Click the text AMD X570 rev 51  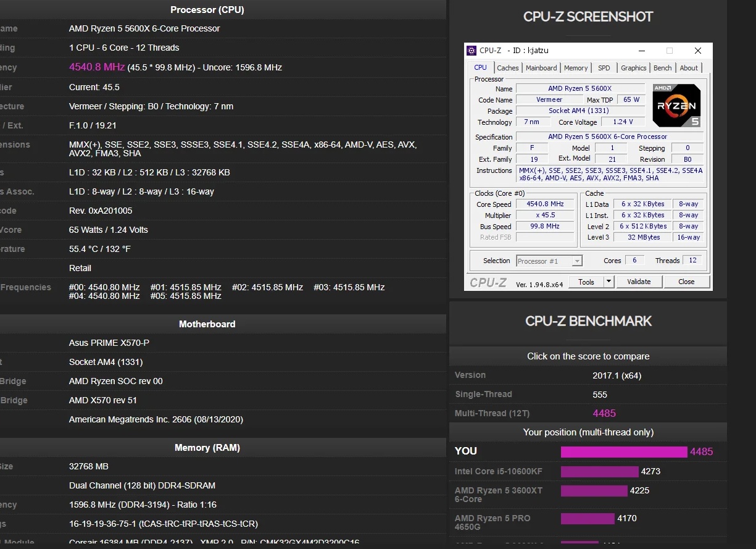click(103, 400)
